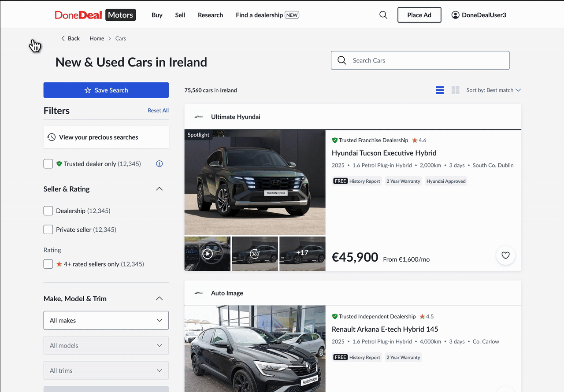Click the Back link
564x392 pixels.
pyautogui.click(x=70, y=38)
